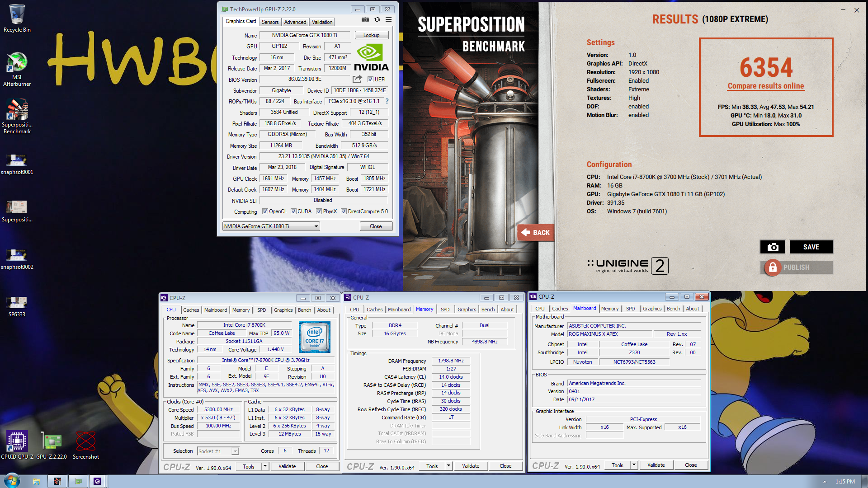Click the BACK button in Superposition
Viewport: 868px width, 488px height.
pos(536,233)
